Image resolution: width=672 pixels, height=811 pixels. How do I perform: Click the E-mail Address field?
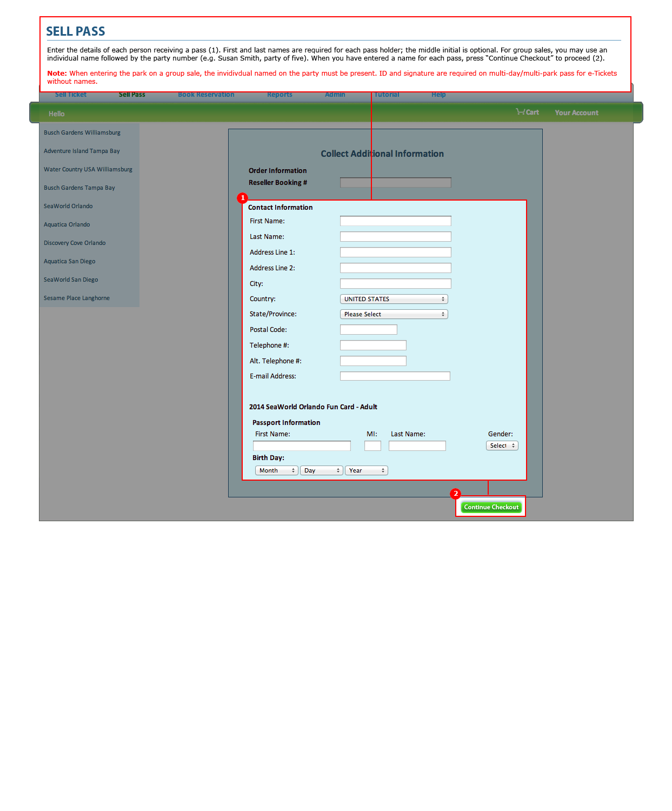(395, 376)
